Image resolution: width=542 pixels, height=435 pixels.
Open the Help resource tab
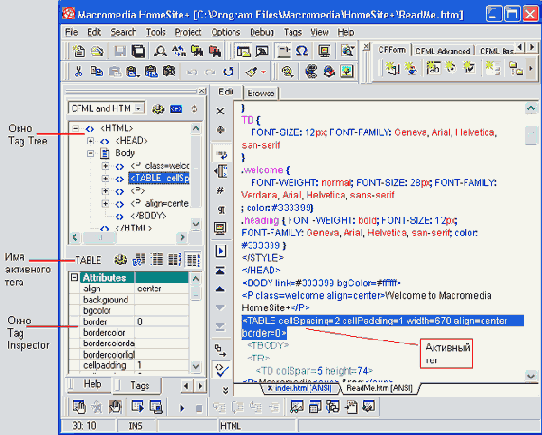[92, 384]
